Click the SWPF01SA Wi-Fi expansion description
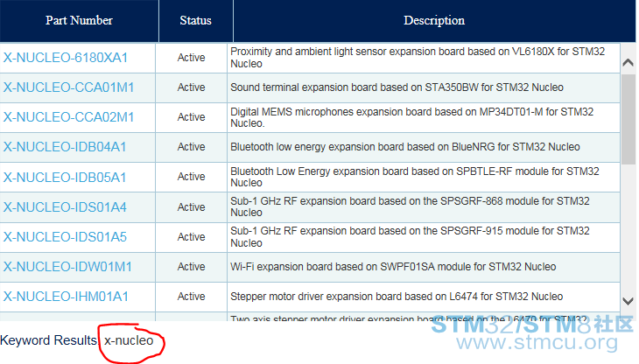The height and width of the screenshot is (364, 639). tap(393, 267)
